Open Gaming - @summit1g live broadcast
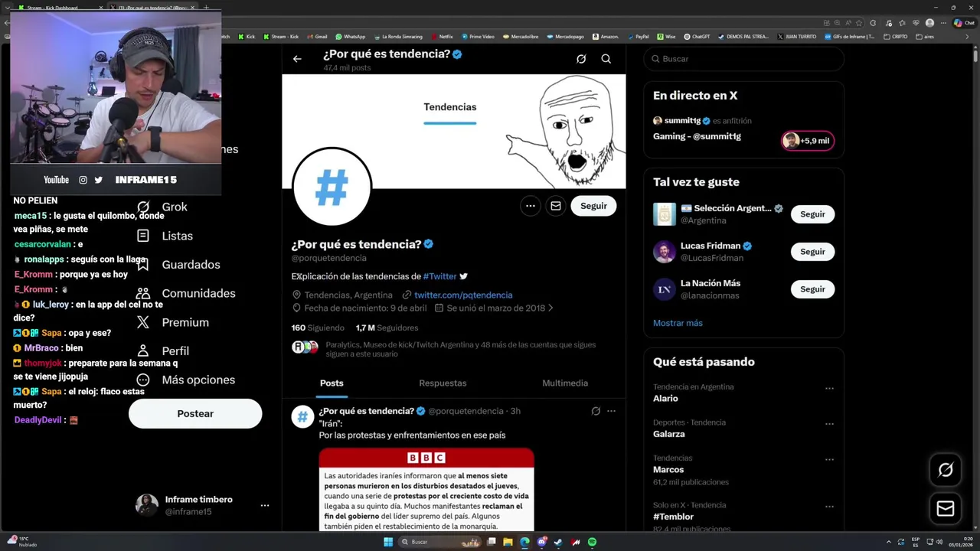This screenshot has height=551, width=980. 697,136
